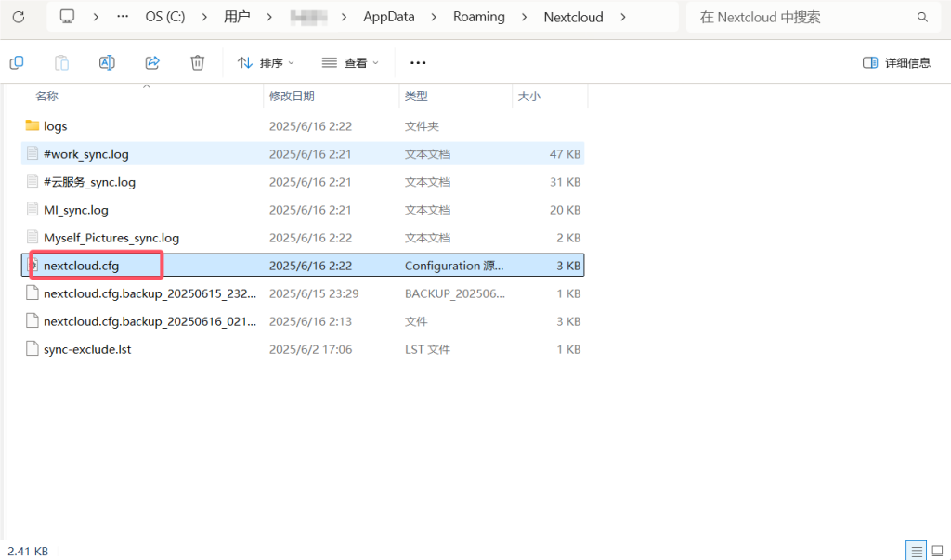Navigate to AppData in breadcrumb path
Viewport: 951px width, 560px height.
388,17
